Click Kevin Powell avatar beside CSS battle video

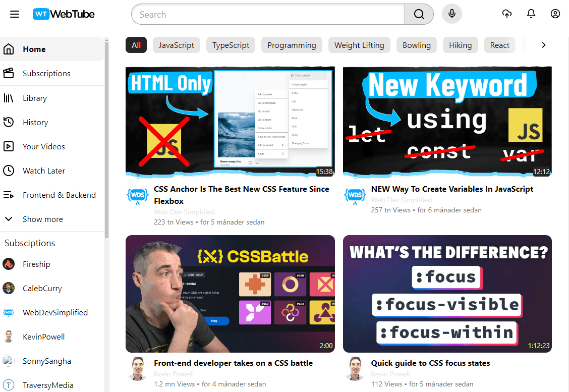point(138,368)
